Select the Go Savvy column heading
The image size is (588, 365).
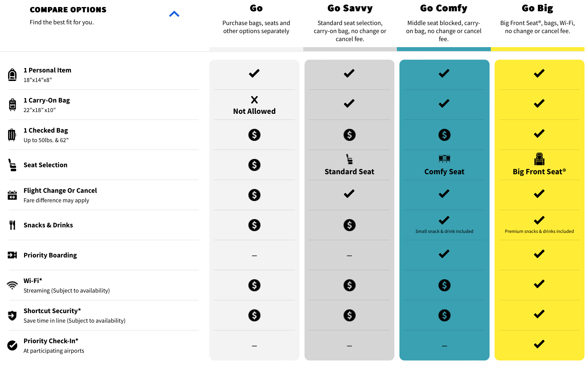pos(350,8)
